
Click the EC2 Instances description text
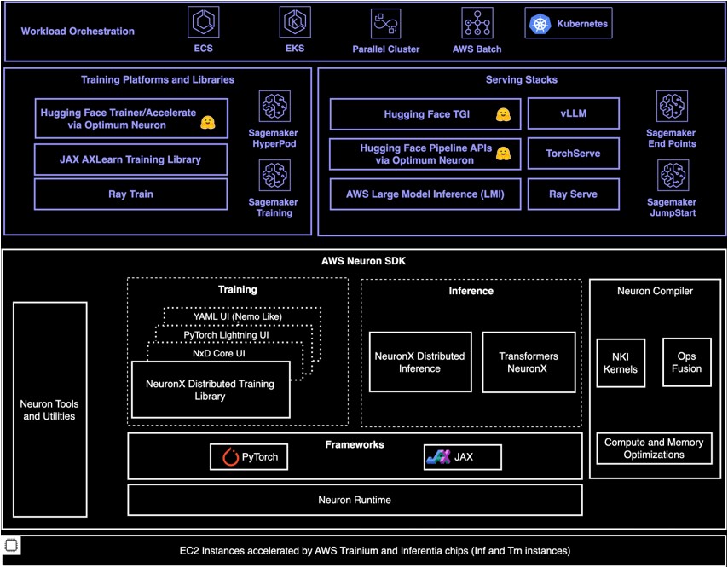[375, 551]
